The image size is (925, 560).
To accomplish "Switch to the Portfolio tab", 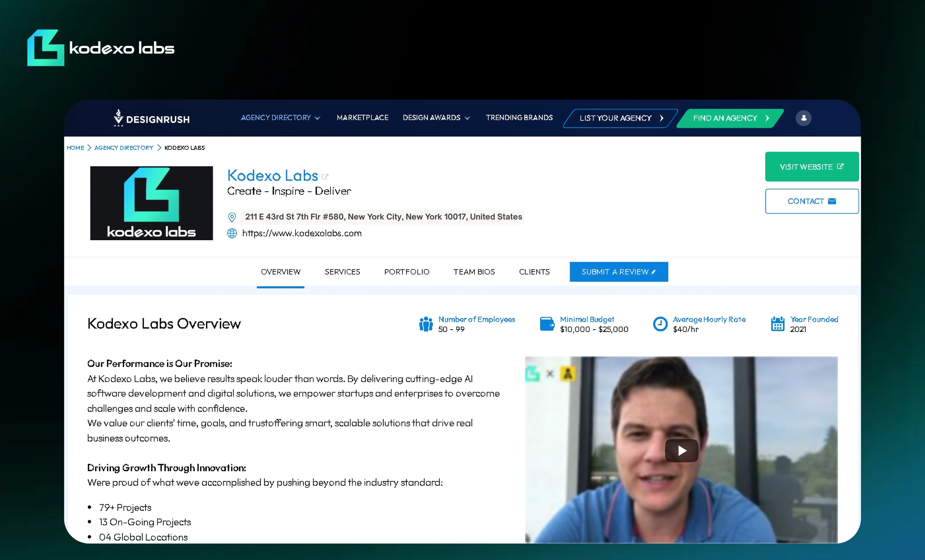I will (406, 272).
